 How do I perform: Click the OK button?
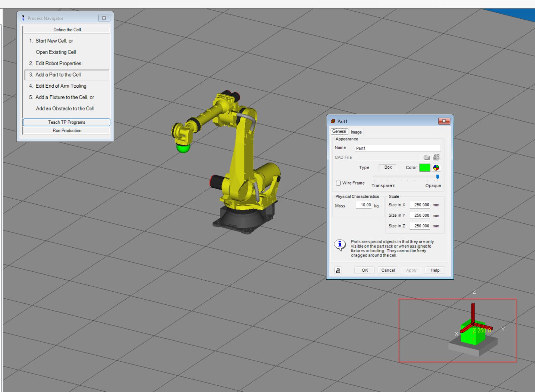(x=365, y=270)
